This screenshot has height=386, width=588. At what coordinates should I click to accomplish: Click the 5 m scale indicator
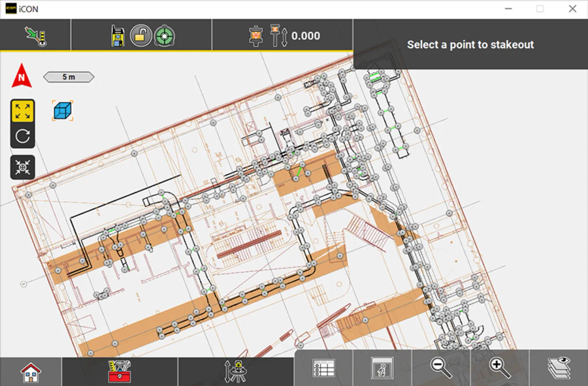point(69,77)
